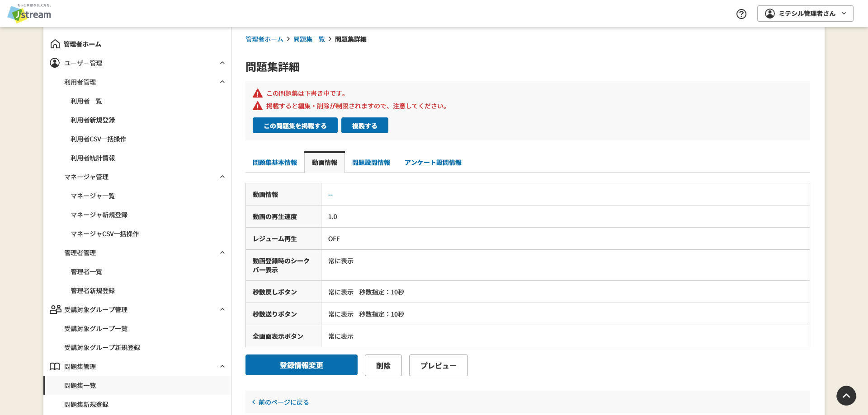The width and height of the screenshot is (868, 415).
Task: Click the Jstream logo
Action: coord(29,13)
